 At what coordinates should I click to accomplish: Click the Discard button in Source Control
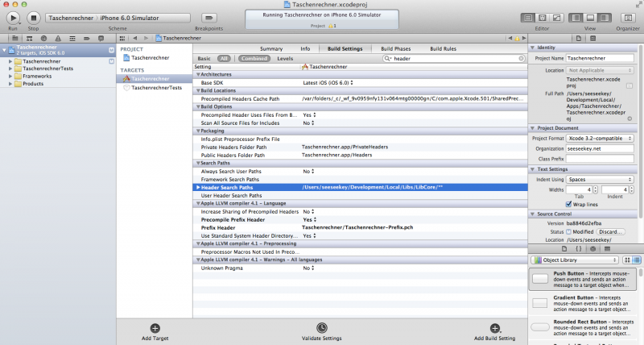tap(610, 231)
